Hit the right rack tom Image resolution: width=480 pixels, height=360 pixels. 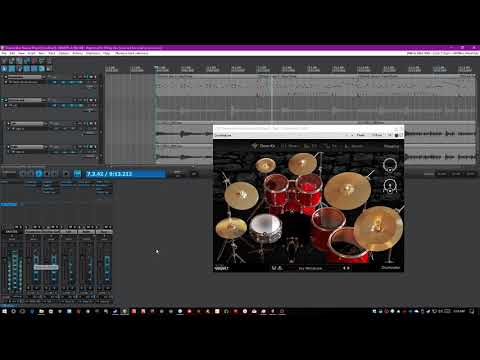coord(308,189)
